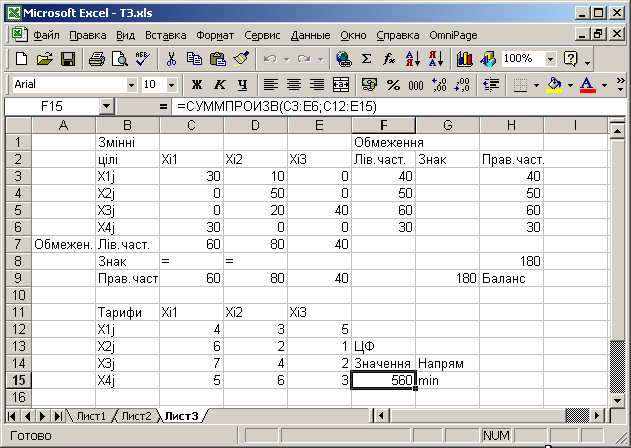Open the Office Assistant help icon

[x=571, y=59]
